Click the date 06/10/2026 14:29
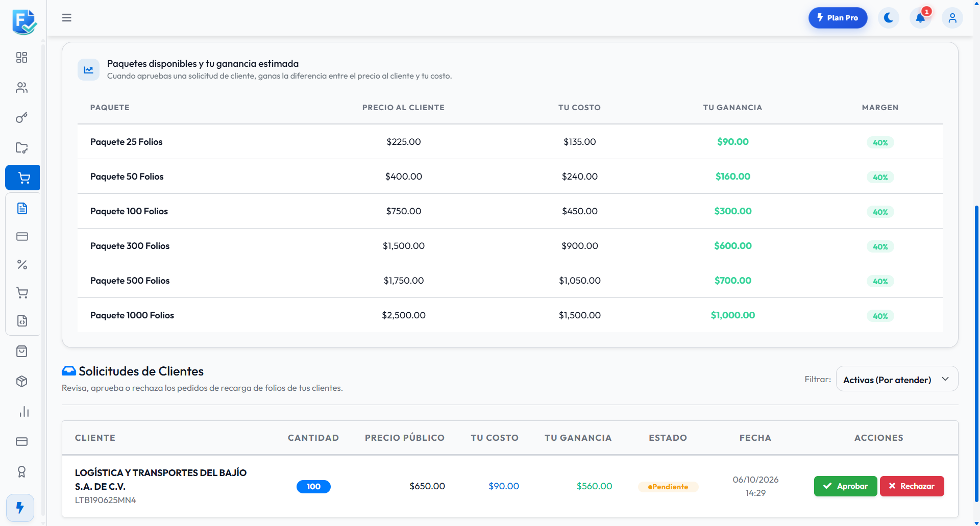Viewport: 980px width, 526px height. point(755,486)
